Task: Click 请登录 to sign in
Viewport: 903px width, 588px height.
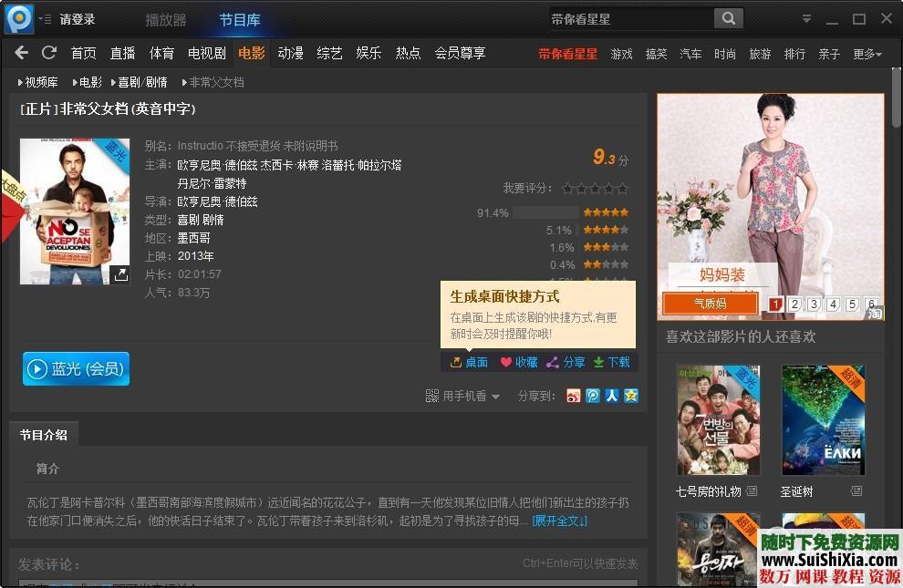Action: [78, 19]
